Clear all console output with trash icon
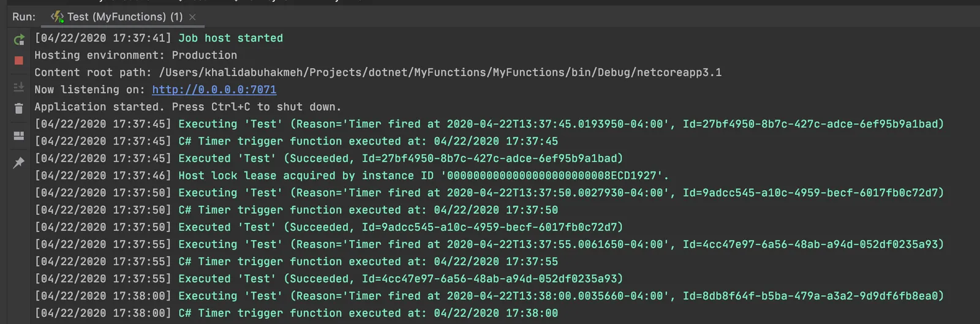The image size is (980, 324). pos(18,108)
